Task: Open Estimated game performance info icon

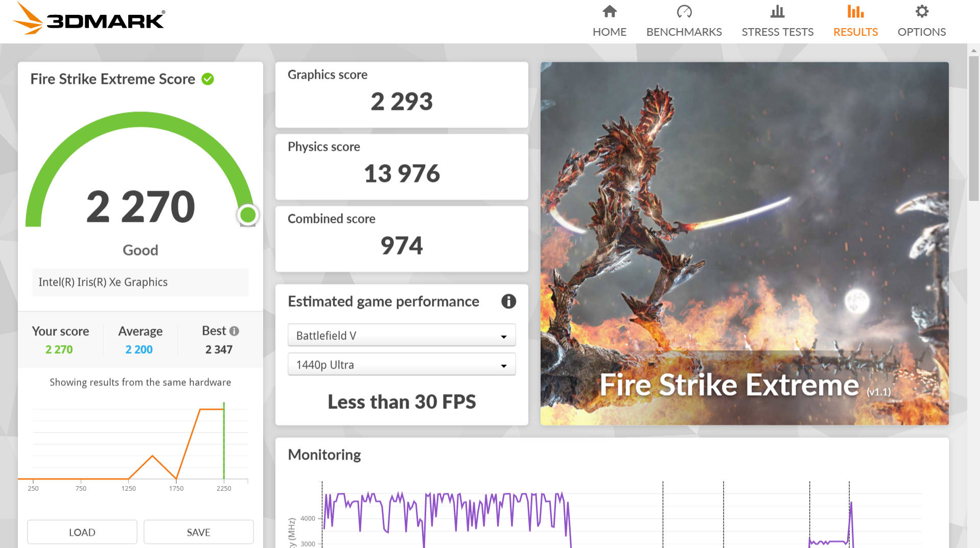Action: pos(508,302)
